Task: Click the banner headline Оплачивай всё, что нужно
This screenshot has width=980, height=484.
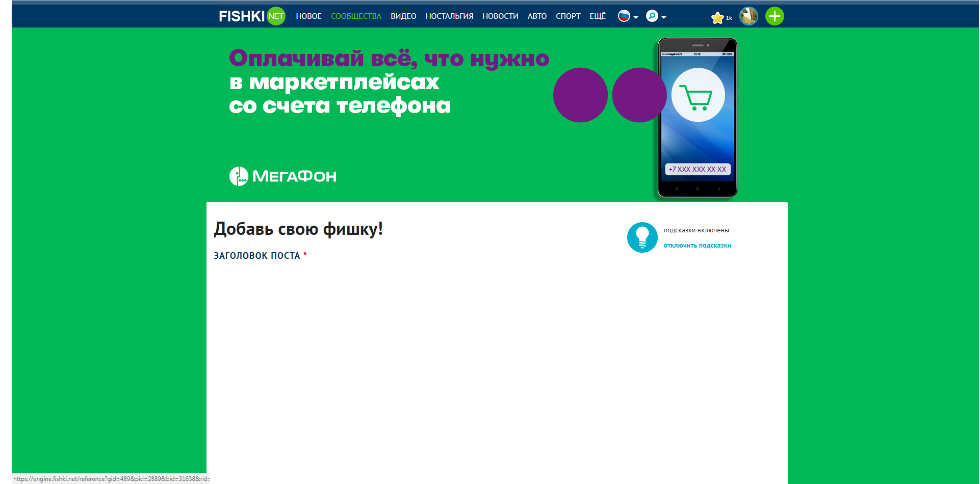Action: 389,59
